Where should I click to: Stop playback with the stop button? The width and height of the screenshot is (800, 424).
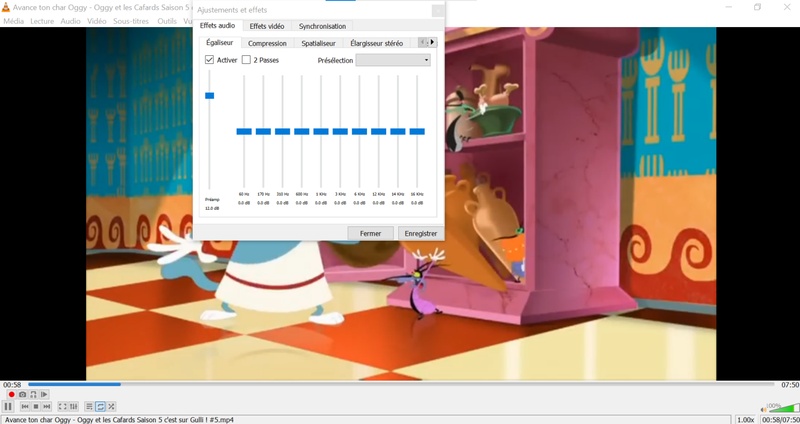(36, 406)
